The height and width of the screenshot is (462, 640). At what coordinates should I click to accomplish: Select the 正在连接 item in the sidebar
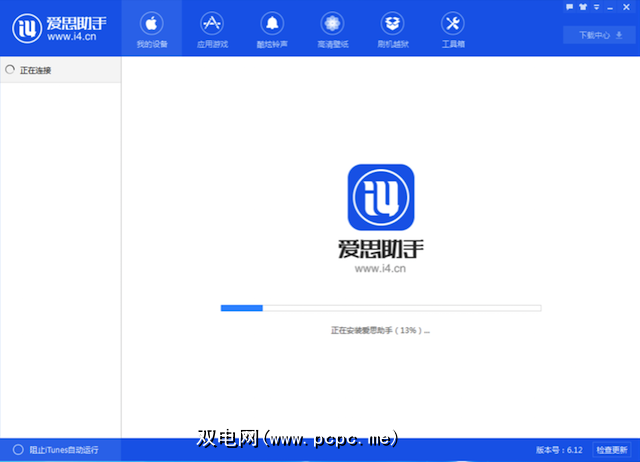(60, 70)
